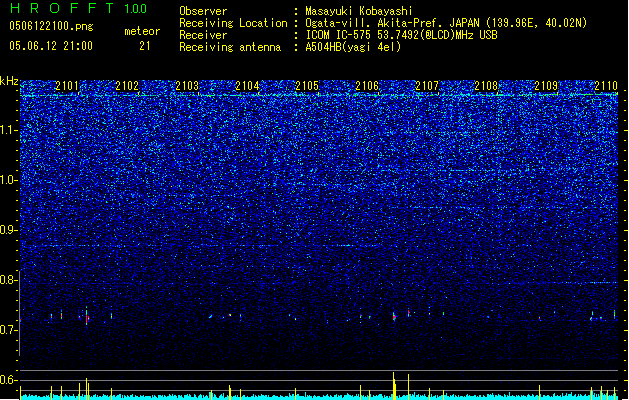Click the 2108 time marker
The image size is (629, 400).
[x=486, y=86]
